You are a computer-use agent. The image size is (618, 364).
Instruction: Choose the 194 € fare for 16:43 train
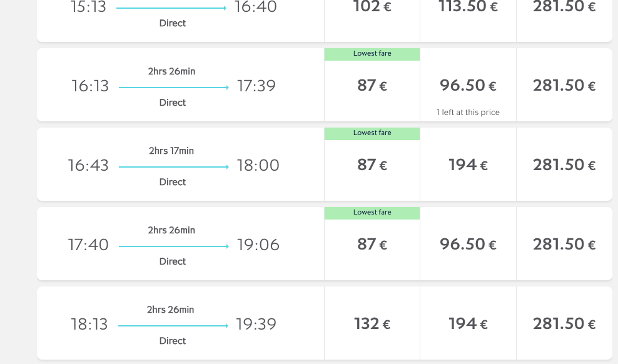point(469,164)
